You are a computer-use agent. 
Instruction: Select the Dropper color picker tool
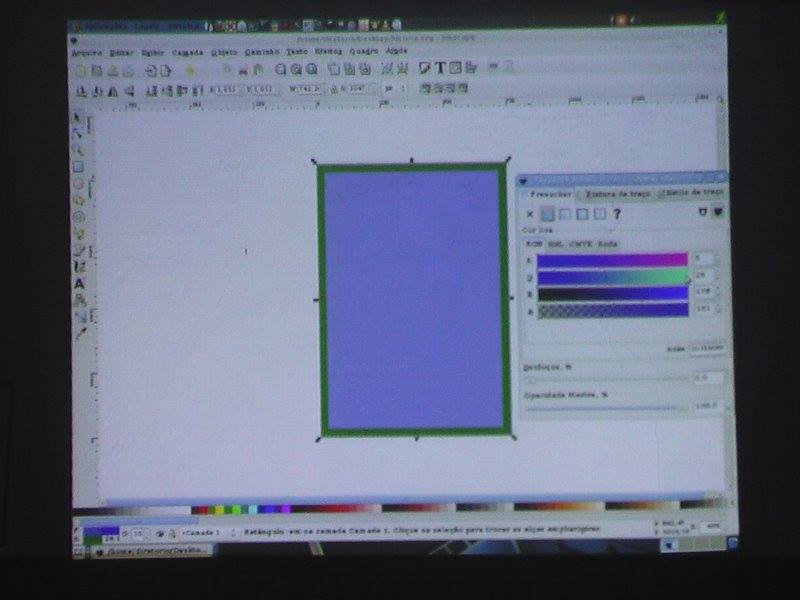pos(79,332)
